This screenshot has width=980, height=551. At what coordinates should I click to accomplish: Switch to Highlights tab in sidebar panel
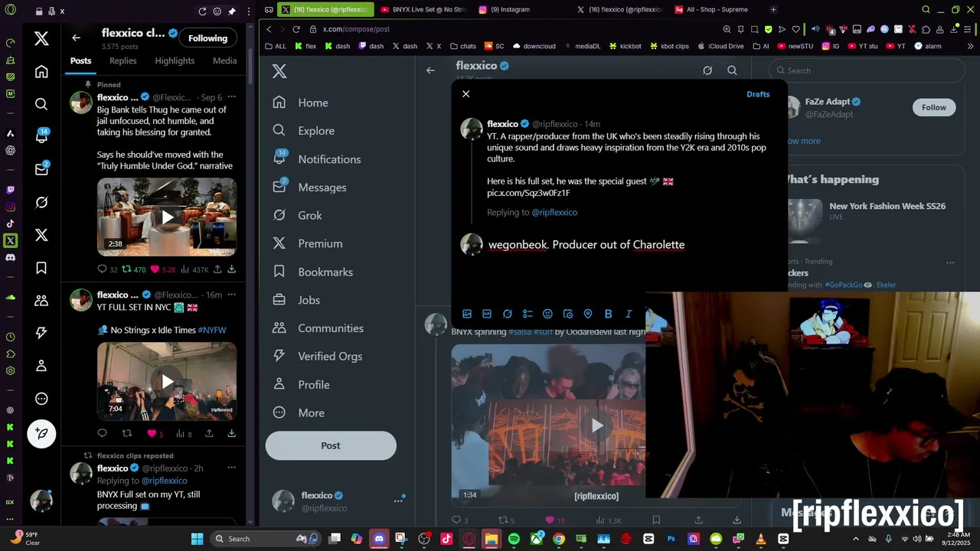pyautogui.click(x=175, y=61)
